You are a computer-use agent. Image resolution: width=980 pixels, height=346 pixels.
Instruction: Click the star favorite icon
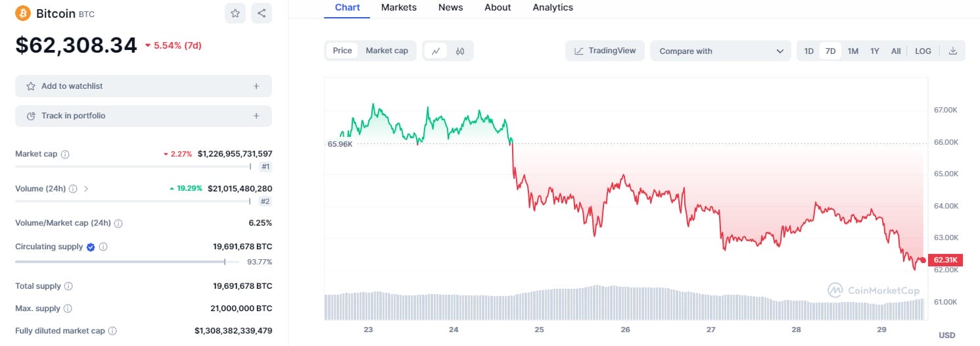coord(235,13)
